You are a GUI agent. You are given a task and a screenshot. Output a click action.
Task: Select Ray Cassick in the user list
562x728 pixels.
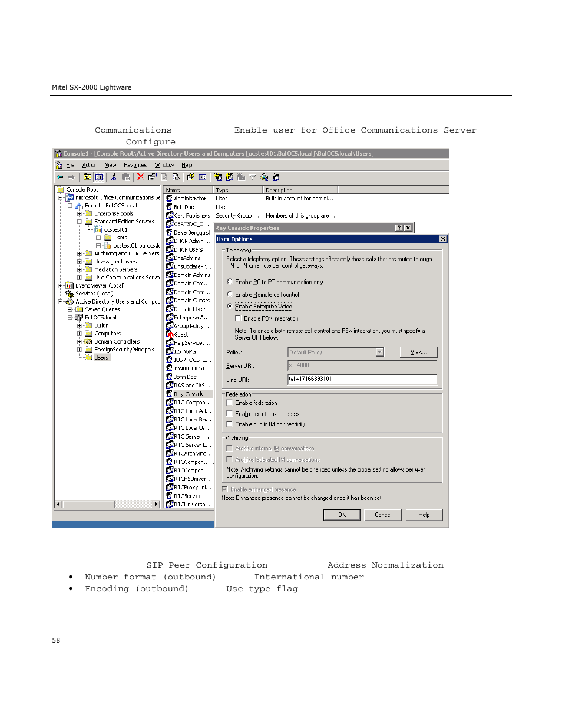[x=189, y=394]
